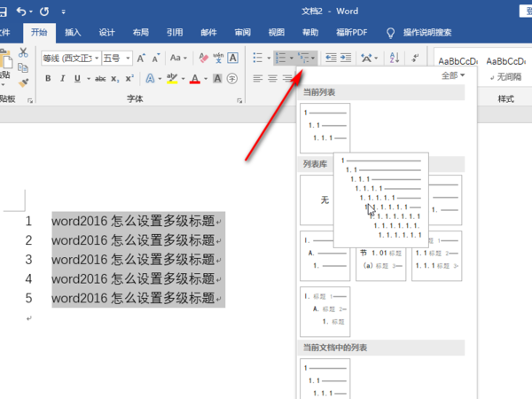Click decrease indent icon
Image resolution: width=532 pixels, height=399 pixels.
(x=331, y=58)
